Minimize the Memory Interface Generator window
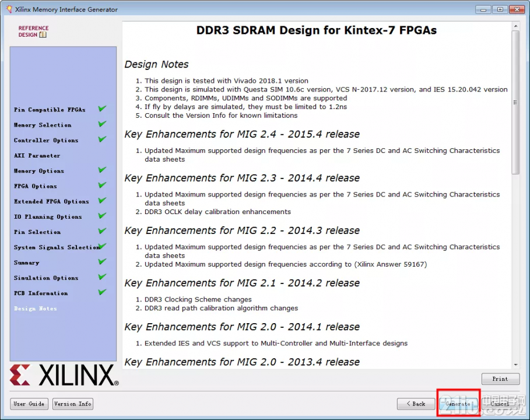 coord(483,9)
